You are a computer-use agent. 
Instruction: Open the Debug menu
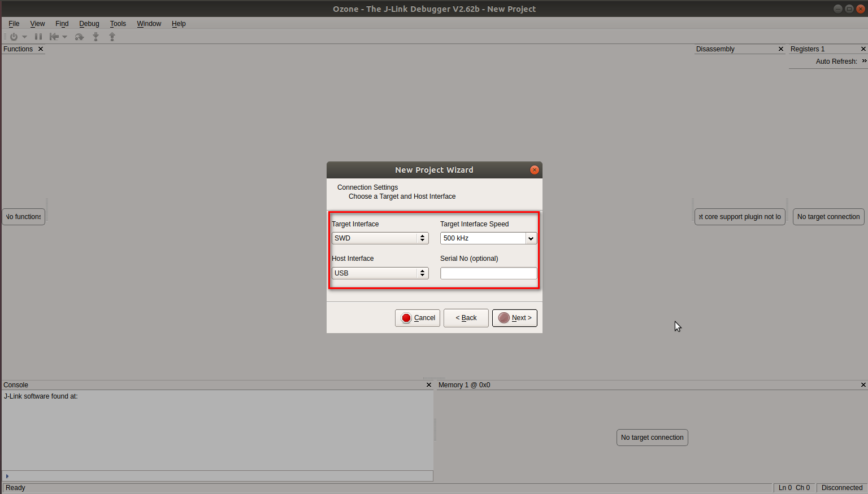point(89,24)
